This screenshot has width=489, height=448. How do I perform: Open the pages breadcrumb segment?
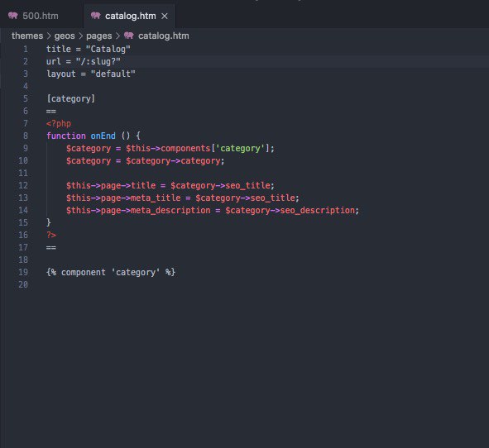(x=98, y=36)
